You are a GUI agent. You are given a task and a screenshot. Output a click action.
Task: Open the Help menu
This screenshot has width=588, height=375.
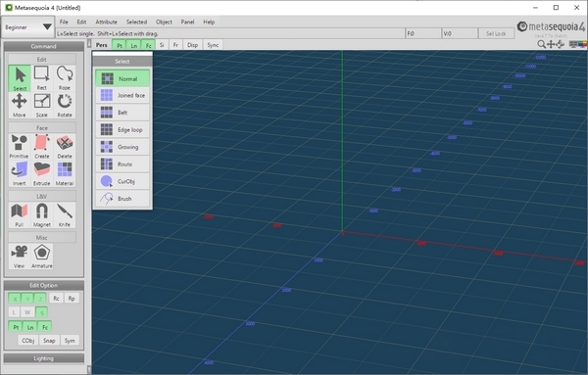209,22
